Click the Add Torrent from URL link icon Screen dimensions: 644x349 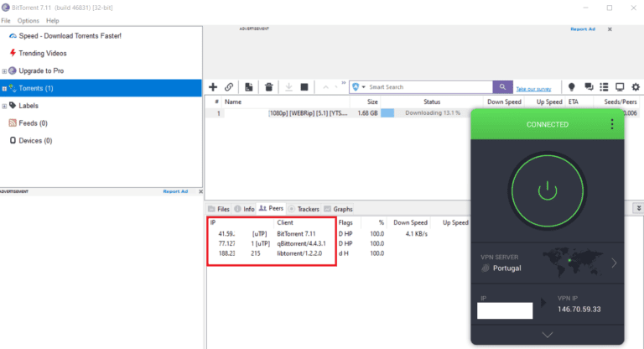coord(229,87)
